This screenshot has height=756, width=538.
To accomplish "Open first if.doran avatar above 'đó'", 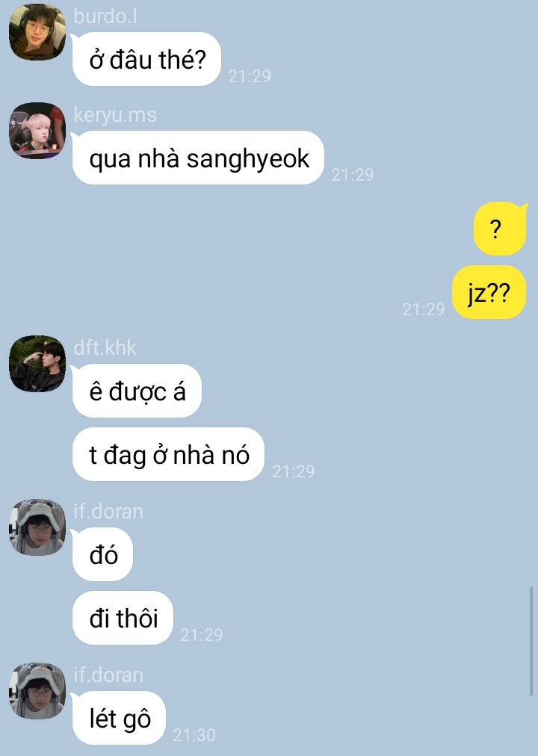I will (x=37, y=527).
